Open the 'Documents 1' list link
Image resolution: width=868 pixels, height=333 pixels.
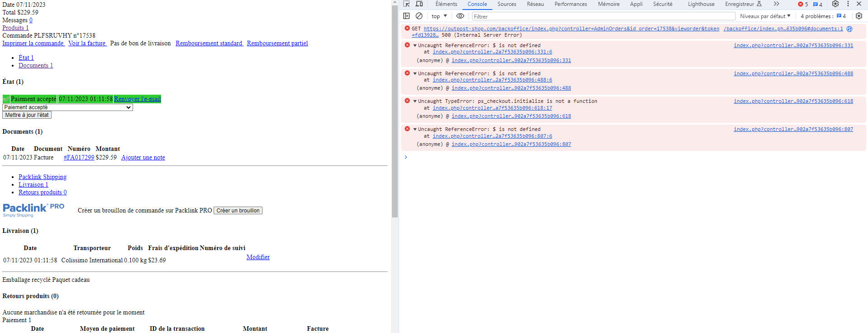pyautogui.click(x=36, y=66)
